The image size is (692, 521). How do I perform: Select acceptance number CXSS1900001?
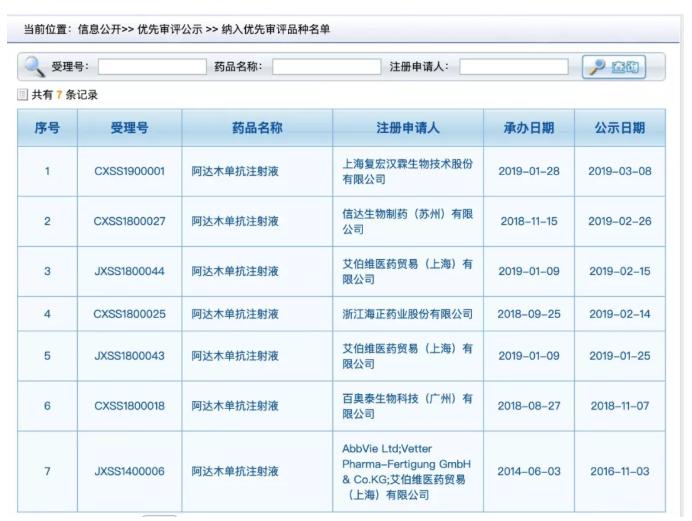(x=129, y=171)
